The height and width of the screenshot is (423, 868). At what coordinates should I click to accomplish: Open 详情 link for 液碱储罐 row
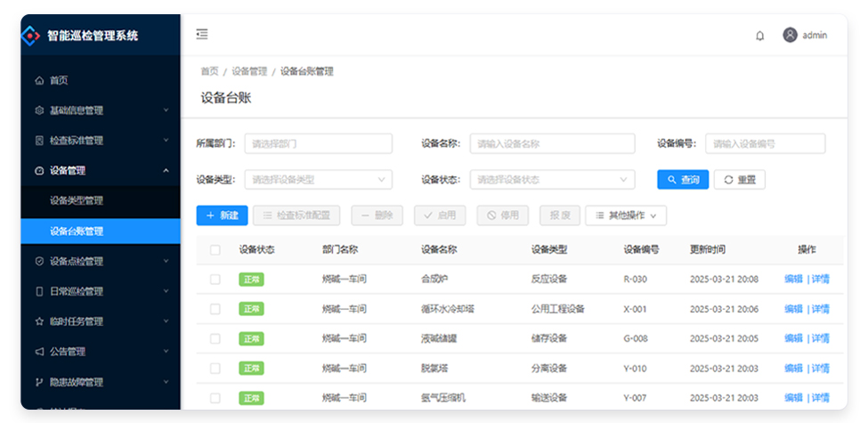(820, 338)
